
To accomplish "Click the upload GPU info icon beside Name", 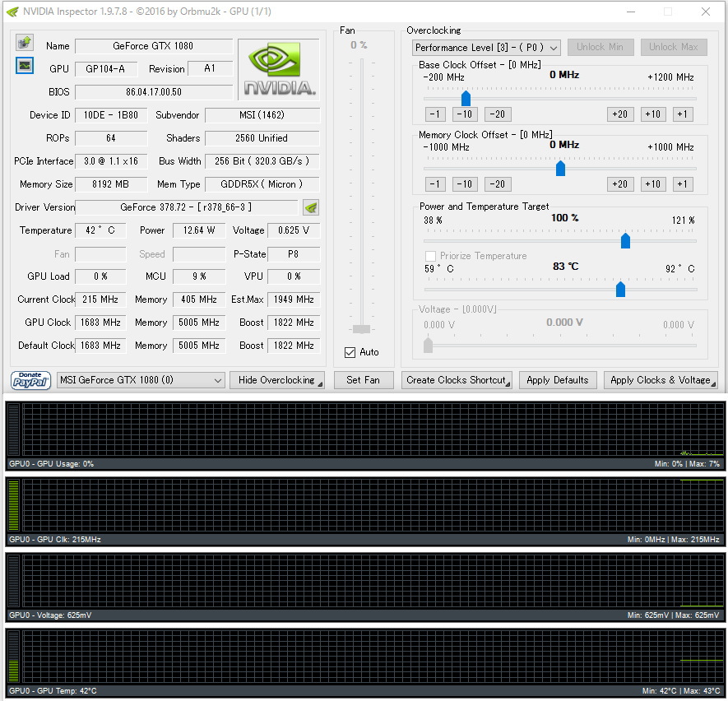I will tap(25, 43).
